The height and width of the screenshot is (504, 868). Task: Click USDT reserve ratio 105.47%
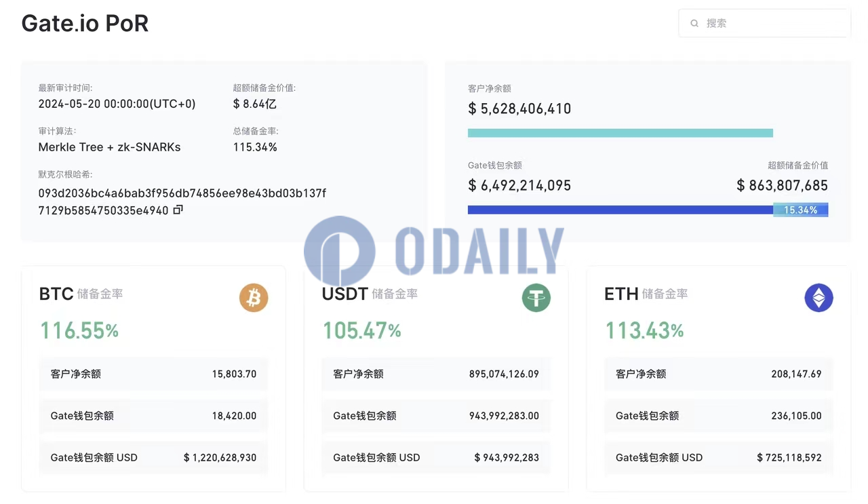361,330
